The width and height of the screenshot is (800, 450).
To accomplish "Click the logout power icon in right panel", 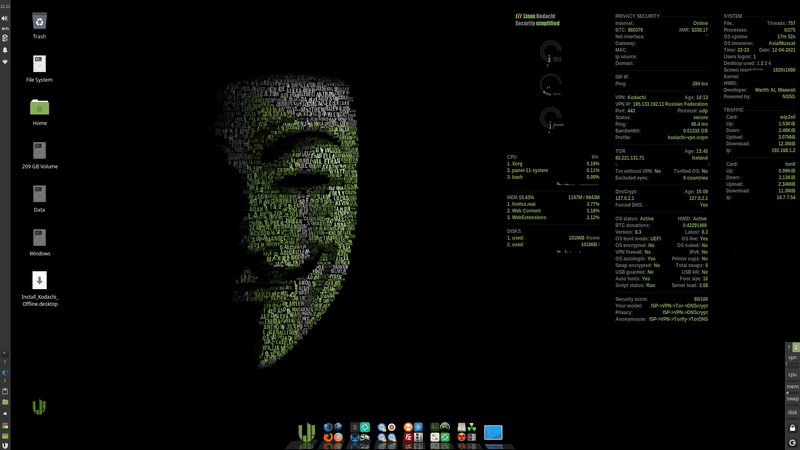I will click(792, 443).
